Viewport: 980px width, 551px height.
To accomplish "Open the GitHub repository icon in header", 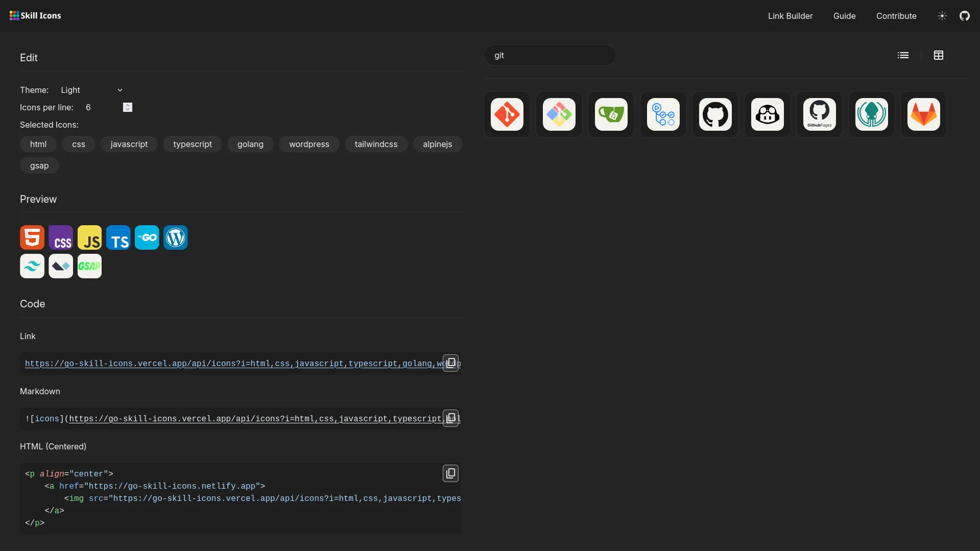I will point(964,16).
